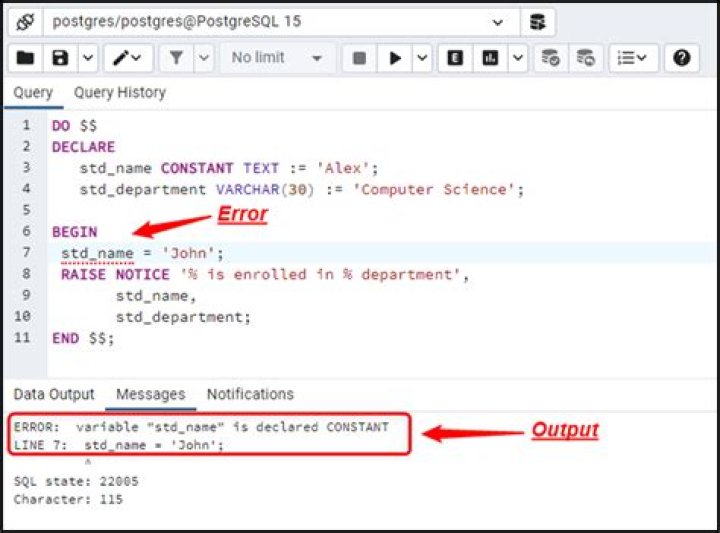Save file with the floppy disk icon
Viewport: 720px width, 533px height.
(60, 58)
